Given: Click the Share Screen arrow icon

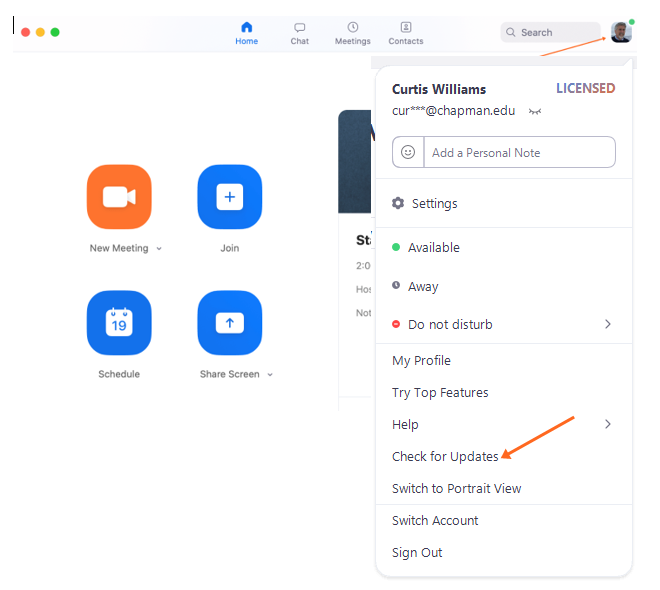Looking at the screenshot, I should [229, 323].
